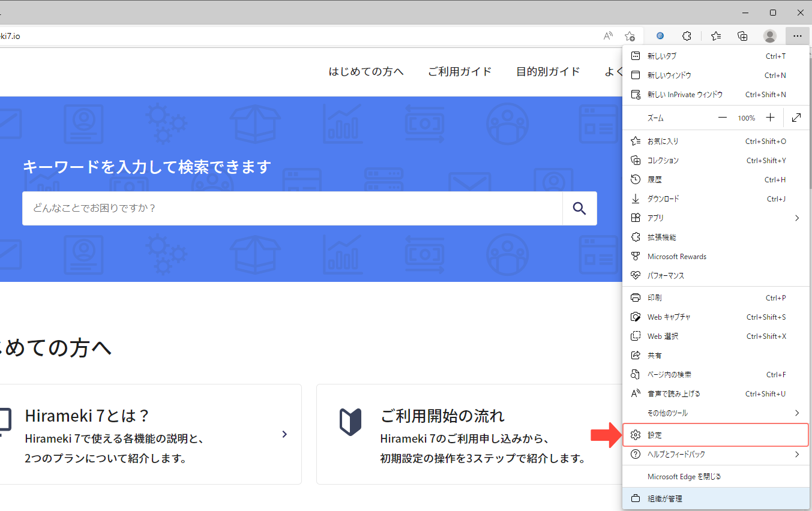This screenshot has width=812, height=511.
Task: Click the magnifier search button
Action: point(579,208)
